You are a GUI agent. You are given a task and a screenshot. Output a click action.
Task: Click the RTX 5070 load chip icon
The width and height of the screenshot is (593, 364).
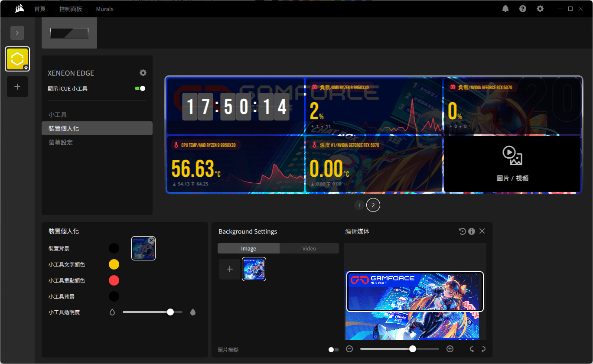(453, 87)
